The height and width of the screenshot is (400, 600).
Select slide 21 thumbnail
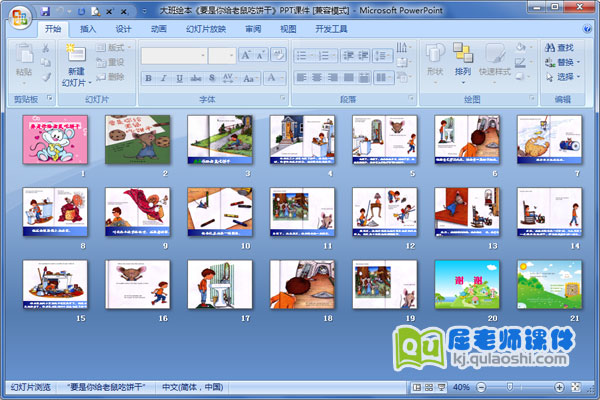[x=548, y=283]
